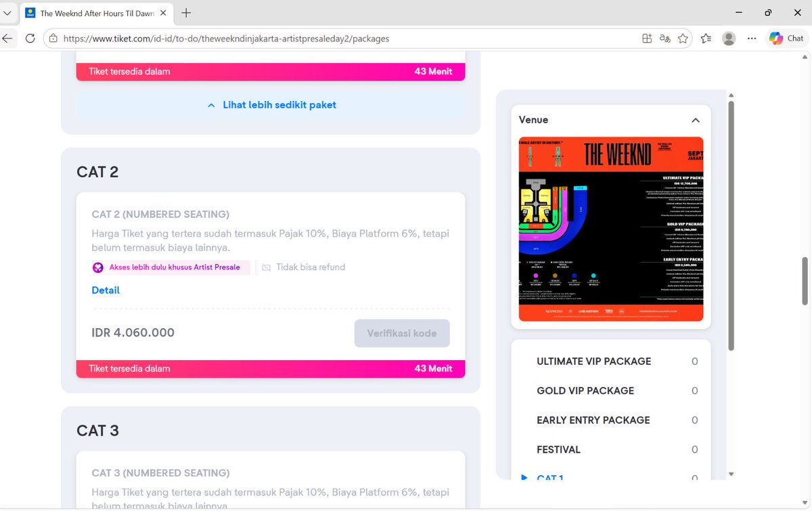Collapse the Venue panel chevron
Viewport: 812px width, 511px height.
click(695, 120)
